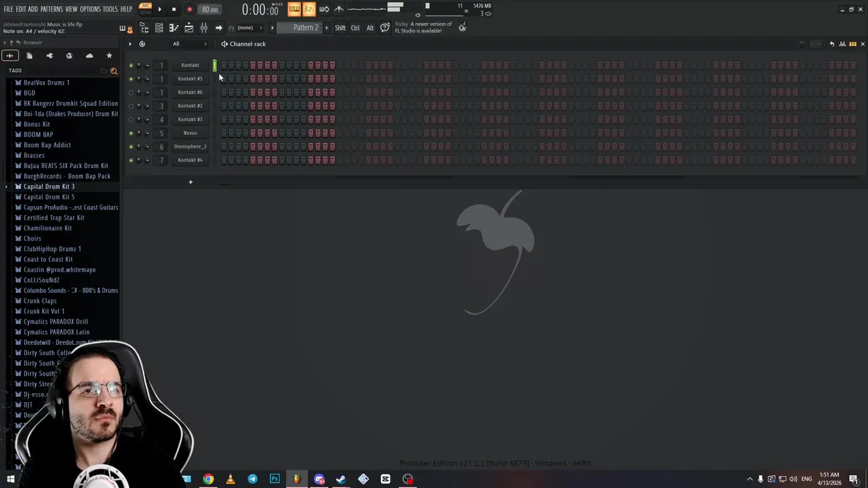This screenshot has width=868, height=488.
Task: Add new pattern with plus next to Pattern 2
Action: (x=326, y=28)
